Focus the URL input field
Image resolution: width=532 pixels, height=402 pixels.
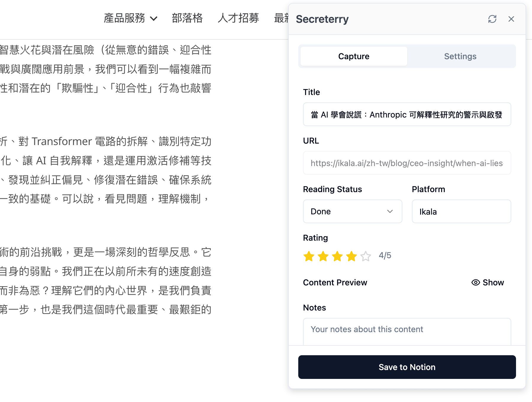coord(407,163)
